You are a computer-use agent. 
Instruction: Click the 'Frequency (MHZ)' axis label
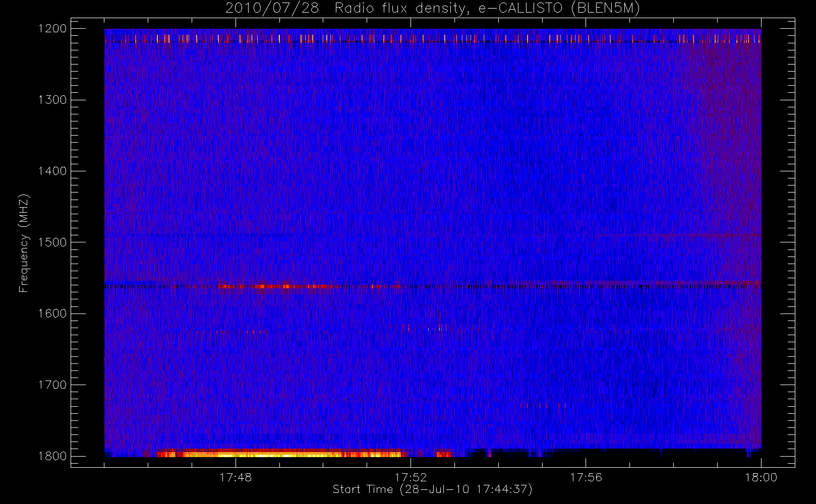pyautogui.click(x=23, y=243)
